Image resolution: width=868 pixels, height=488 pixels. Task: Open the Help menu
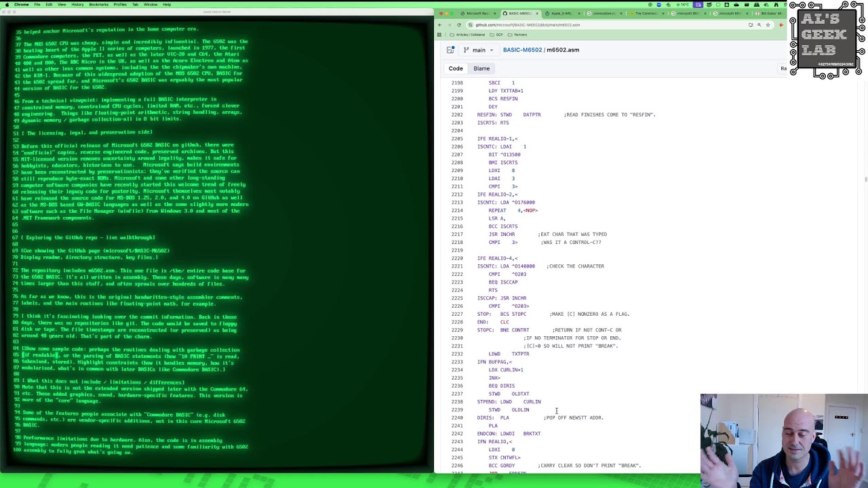[167, 4]
